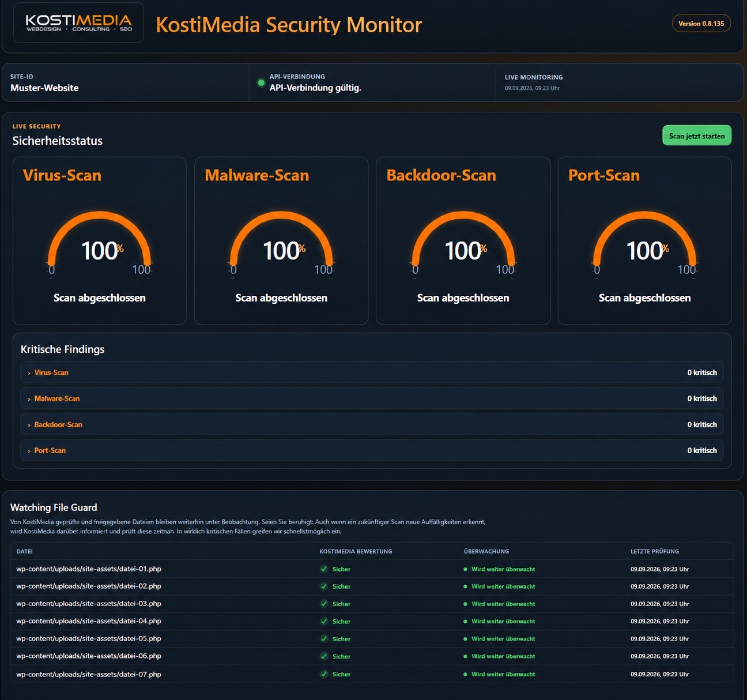Expand the Backdoor-Scan findings chevron

[x=29, y=425]
